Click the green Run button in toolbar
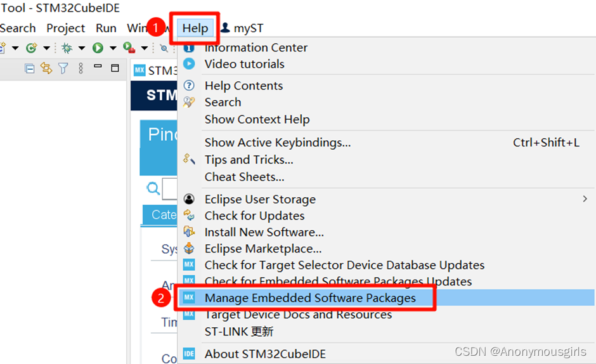 pos(98,48)
